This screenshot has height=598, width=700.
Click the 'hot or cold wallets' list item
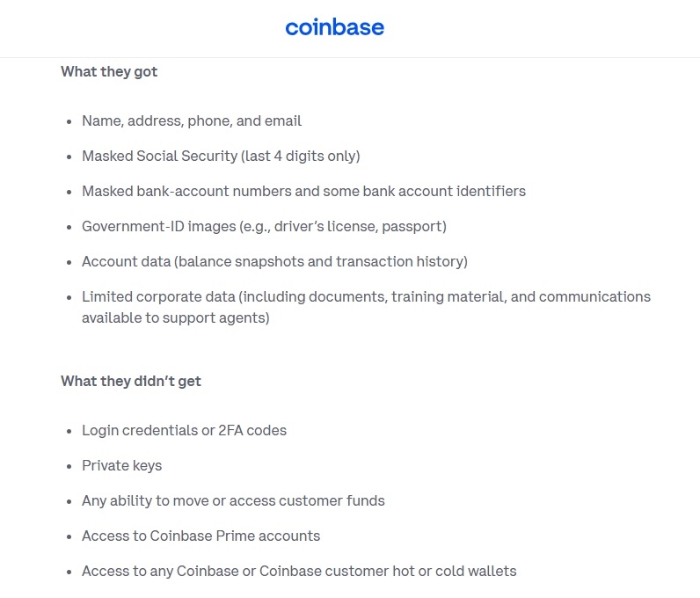[299, 572]
